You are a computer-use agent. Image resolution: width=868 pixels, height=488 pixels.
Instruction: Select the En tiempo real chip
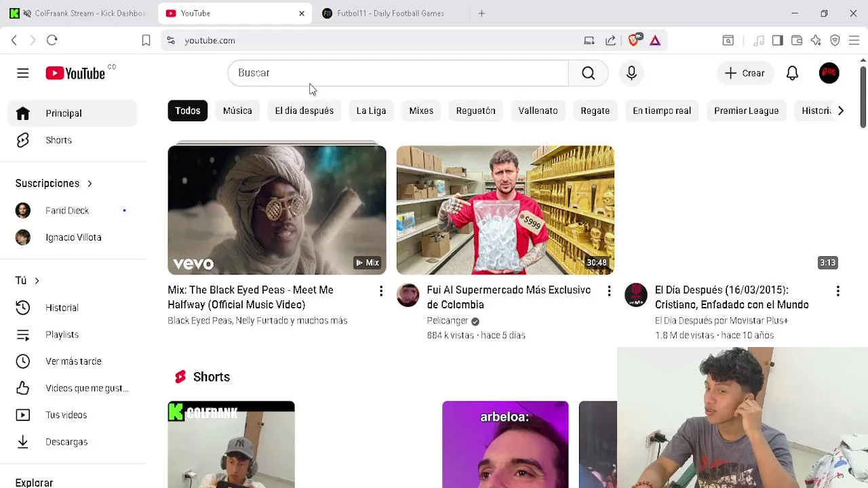[662, 110]
